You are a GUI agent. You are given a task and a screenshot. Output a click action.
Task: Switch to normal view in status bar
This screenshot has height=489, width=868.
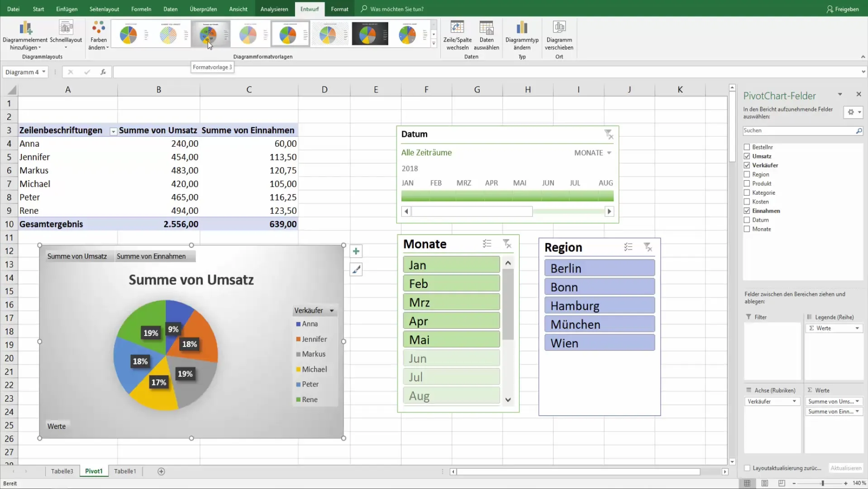click(x=747, y=483)
